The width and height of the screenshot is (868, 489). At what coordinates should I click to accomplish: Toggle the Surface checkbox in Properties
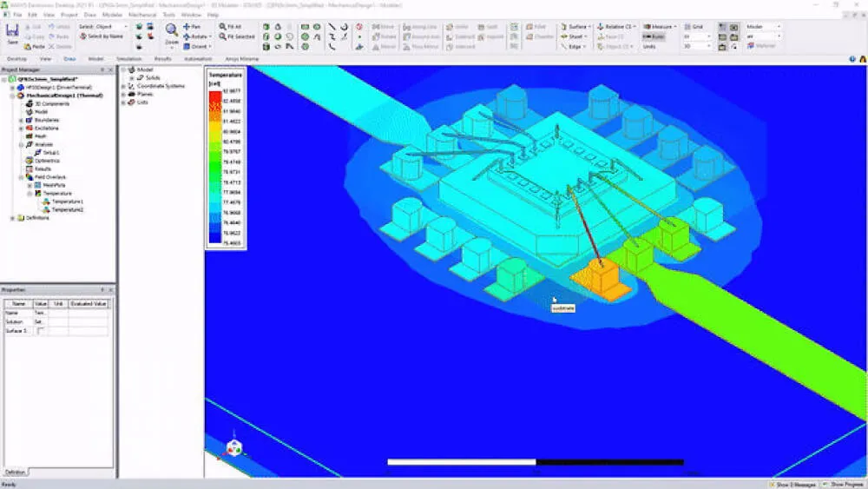point(40,331)
